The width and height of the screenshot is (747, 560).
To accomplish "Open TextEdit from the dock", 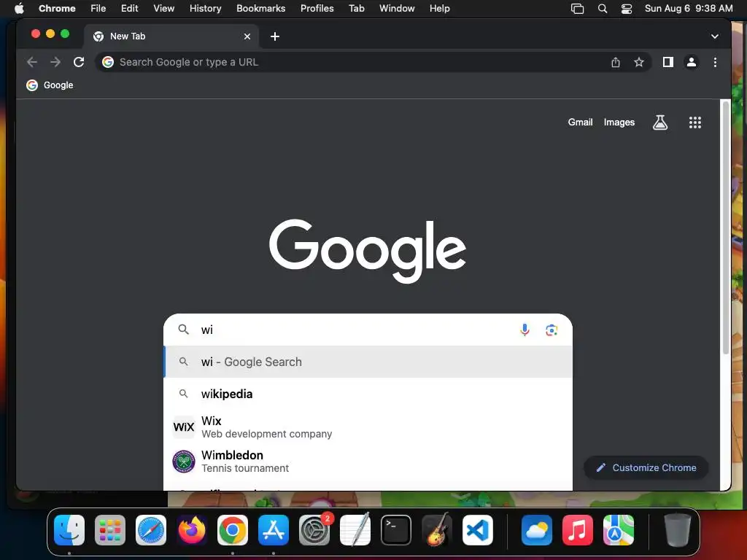I will 355,530.
